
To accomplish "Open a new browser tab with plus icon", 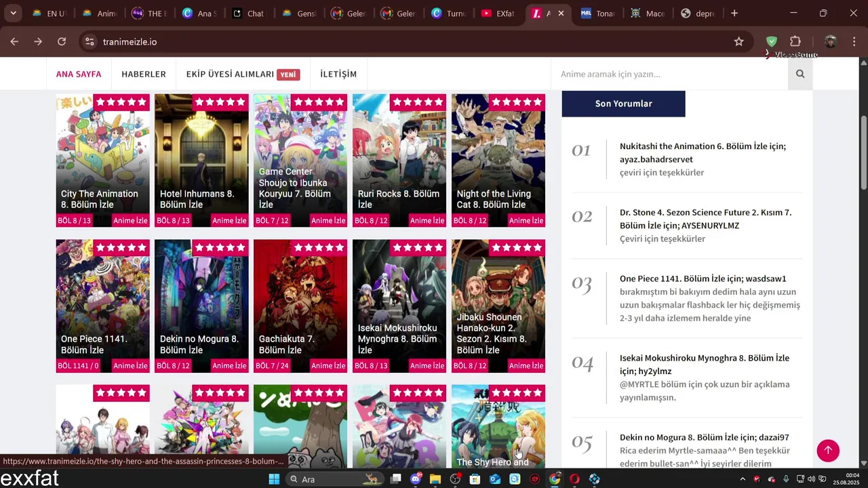I will (x=734, y=13).
